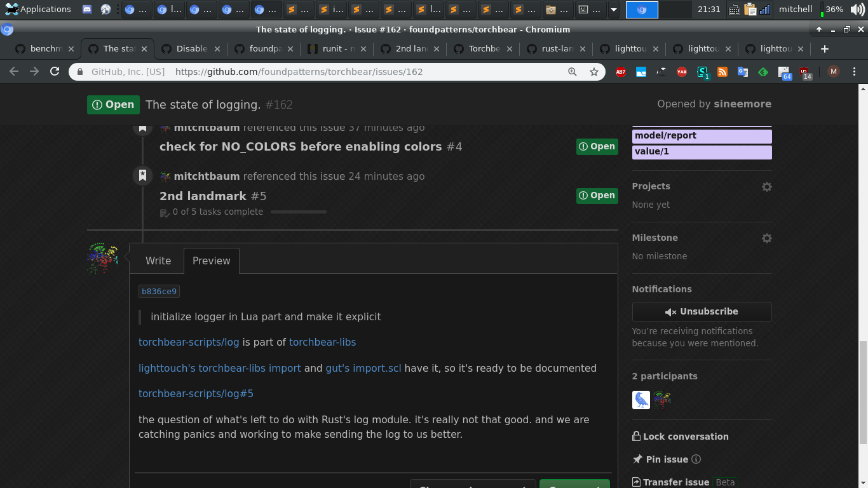Screen dimensions: 868x488
Task: Click the YAB red extension icon
Action: pos(682,72)
